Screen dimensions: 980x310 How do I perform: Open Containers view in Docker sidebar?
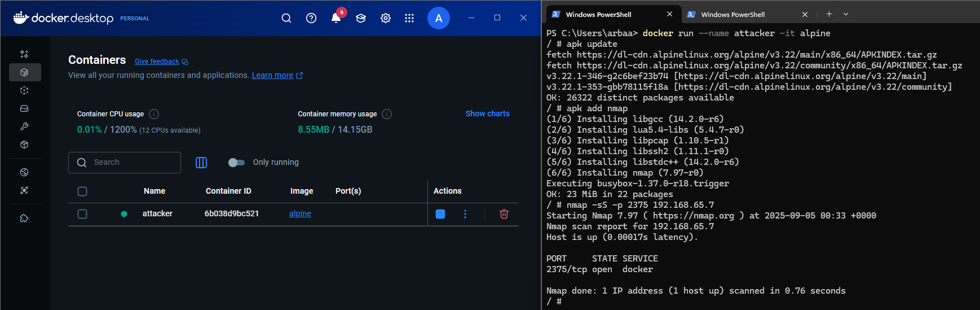[x=24, y=72]
